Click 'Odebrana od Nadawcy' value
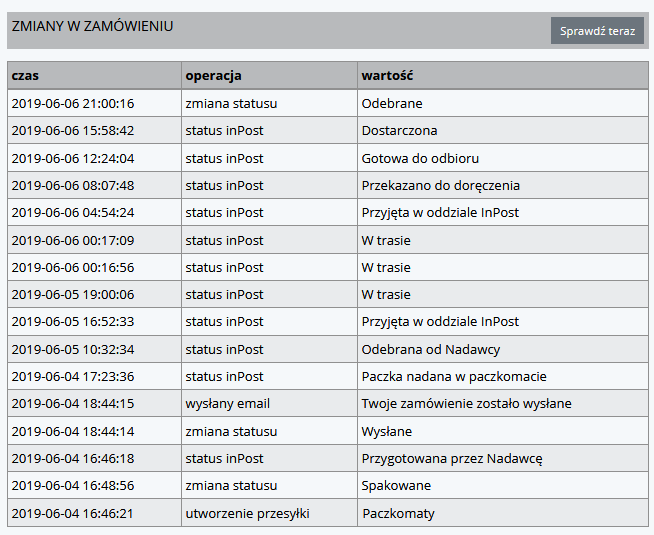The width and height of the screenshot is (654, 535). click(430, 350)
